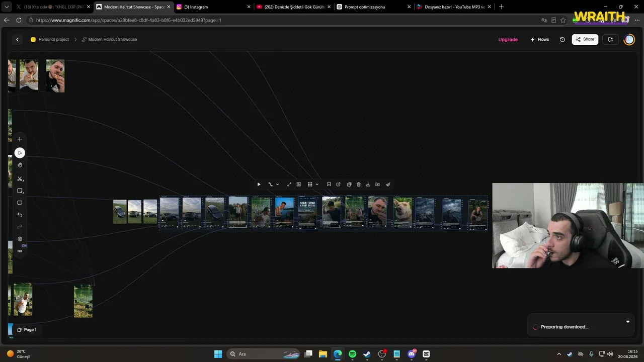Reload the current page
Viewport: 644px width, 362px height.
tap(19, 20)
